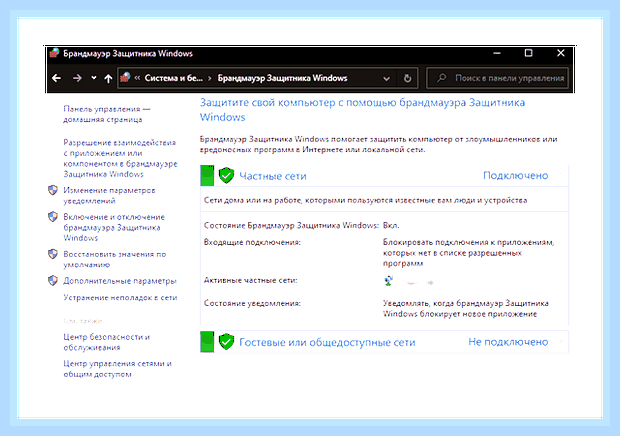The width and height of the screenshot is (620, 436).
Task: Click the firewall icon in the title bar
Action: (x=54, y=53)
